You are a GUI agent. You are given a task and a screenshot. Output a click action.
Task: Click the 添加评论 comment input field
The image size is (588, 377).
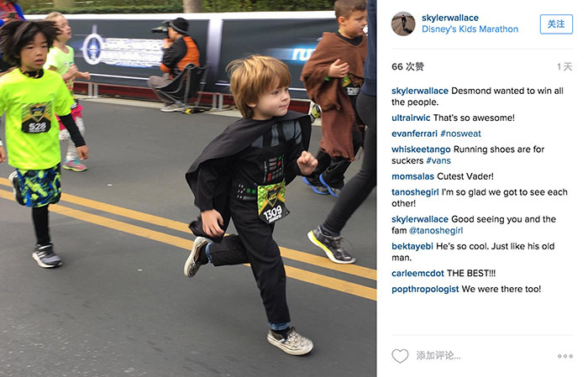[438, 356]
